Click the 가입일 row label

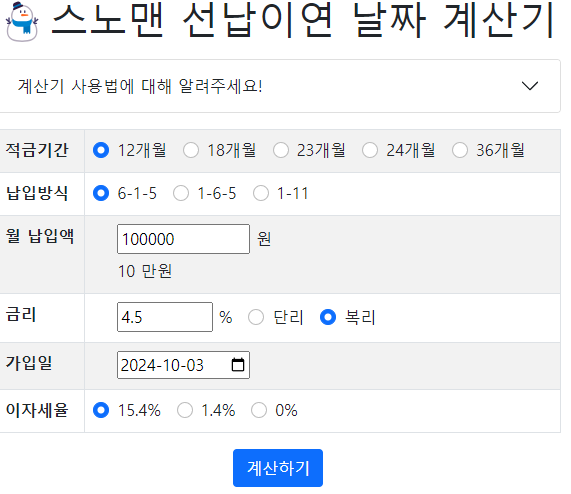29,363
